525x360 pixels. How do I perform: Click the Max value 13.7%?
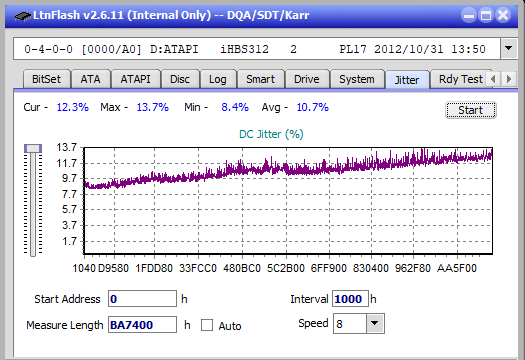pos(153,107)
